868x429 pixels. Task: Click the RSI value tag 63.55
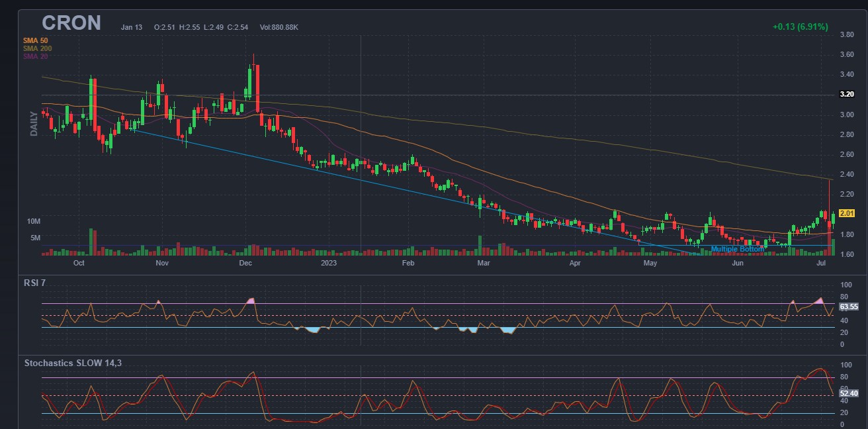[x=848, y=307]
